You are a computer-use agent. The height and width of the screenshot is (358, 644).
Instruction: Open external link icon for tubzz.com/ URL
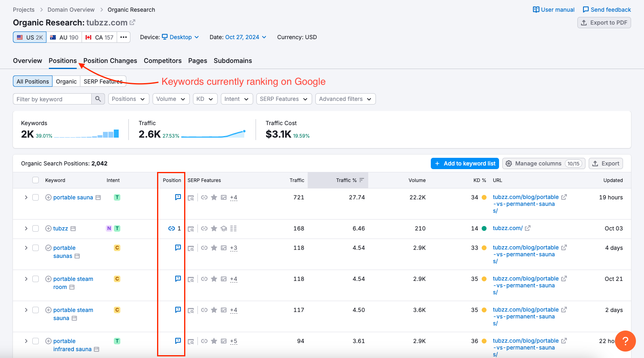click(528, 228)
